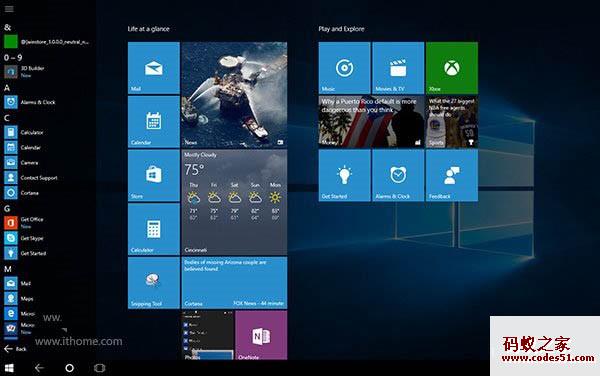Open the Calendar tile
The width and height of the screenshot is (600, 376).
tap(153, 122)
